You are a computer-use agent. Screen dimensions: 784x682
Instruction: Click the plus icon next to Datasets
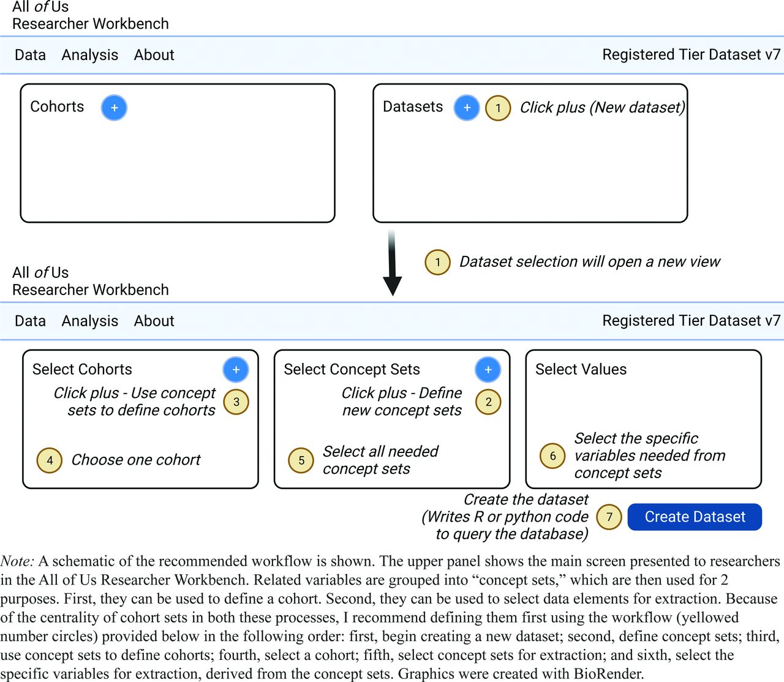[x=467, y=108]
